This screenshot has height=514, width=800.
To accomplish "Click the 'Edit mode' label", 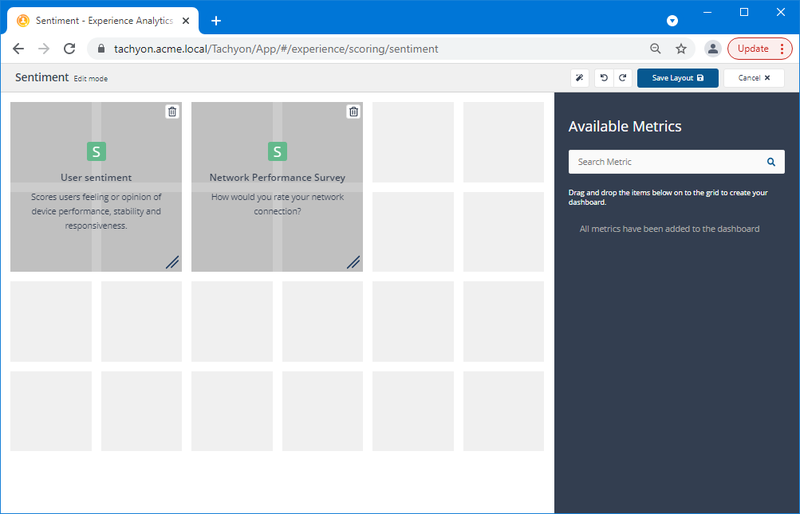I will (x=91, y=79).
